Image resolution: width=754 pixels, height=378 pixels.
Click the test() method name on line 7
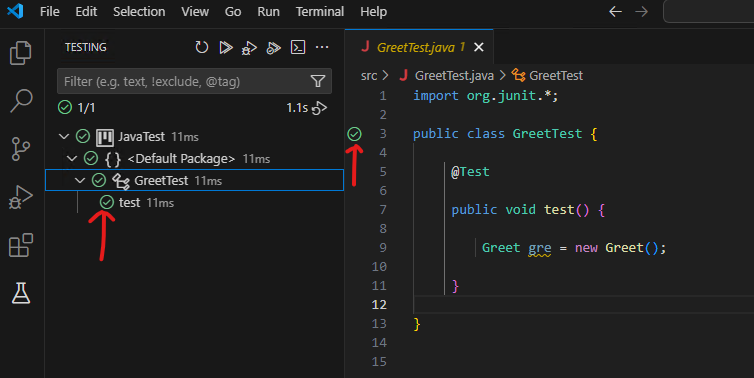[559, 210]
